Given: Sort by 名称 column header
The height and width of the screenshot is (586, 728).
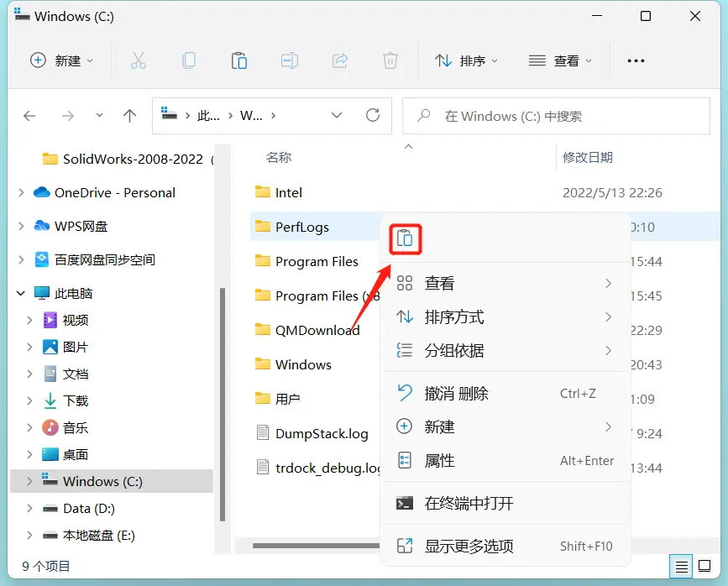Looking at the screenshot, I should click(x=279, y=157).
